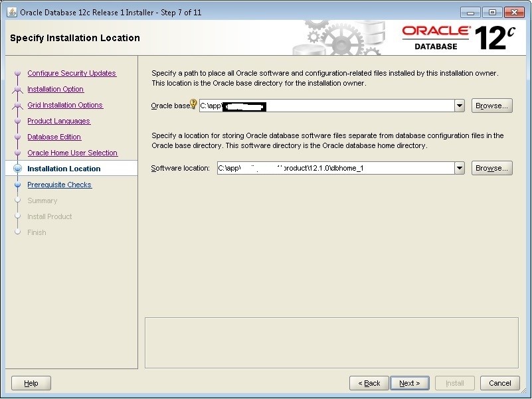Go to Product Languages step
The height and width of the screenshot is (399, 532).
[58, 121]
